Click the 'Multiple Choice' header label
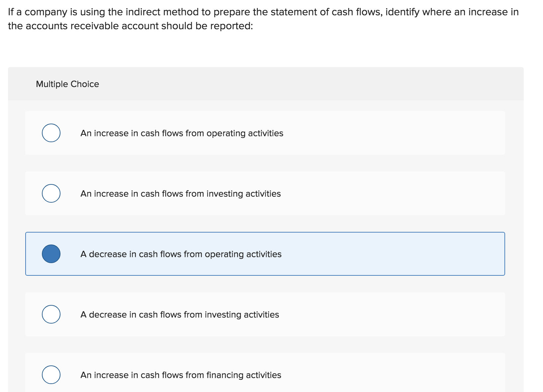The width and height of the screenshot is (543, 392). pos(67,84)
